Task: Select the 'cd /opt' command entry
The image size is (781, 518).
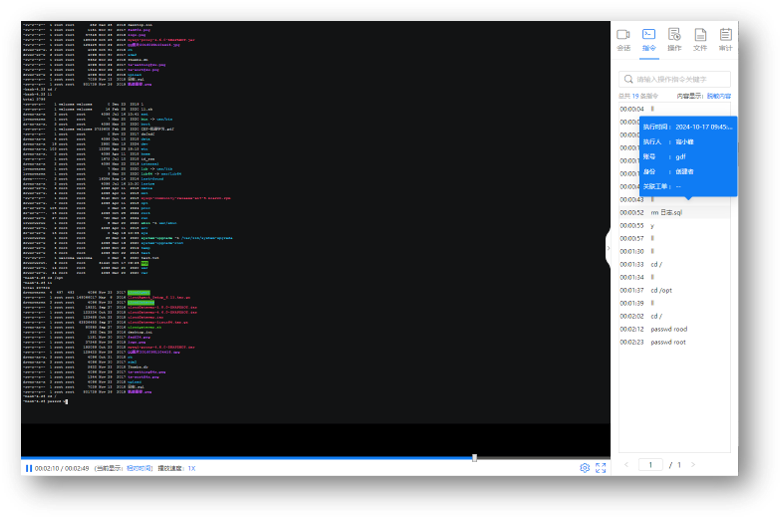Action: [663, 290]
